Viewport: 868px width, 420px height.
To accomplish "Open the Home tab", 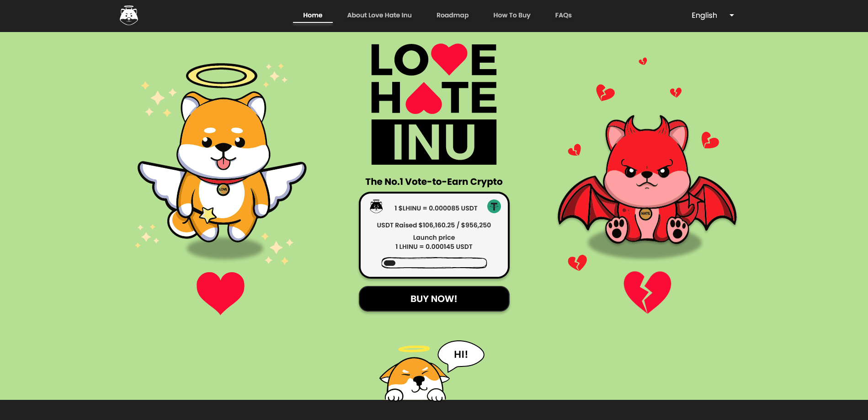I will click(x=313, y=15).
